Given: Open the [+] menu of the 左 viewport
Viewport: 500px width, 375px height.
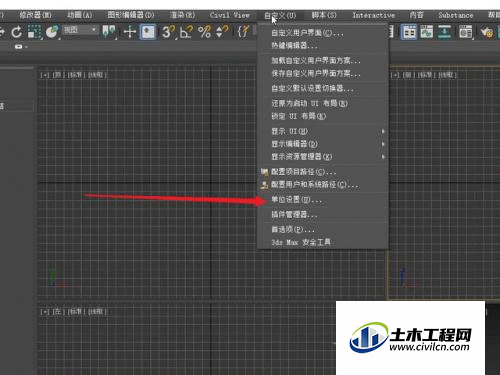Looking at the screenshot, I should (x=45, y=312).
